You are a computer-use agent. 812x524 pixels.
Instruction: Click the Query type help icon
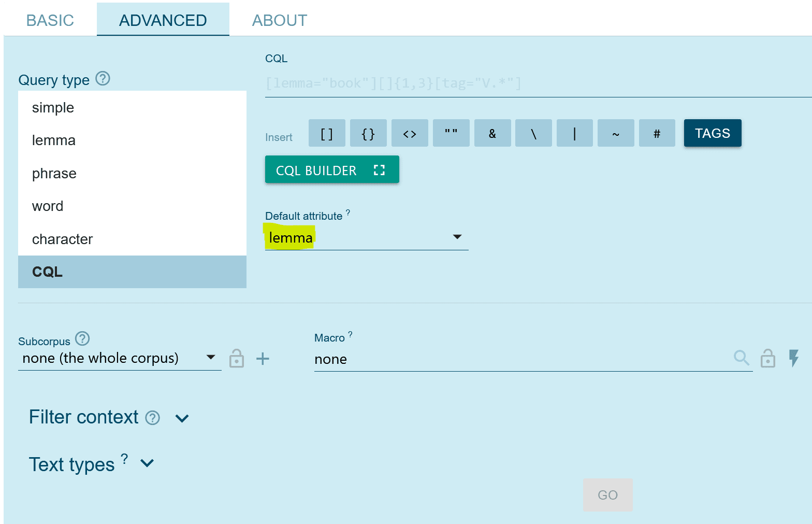click(103, 79)
